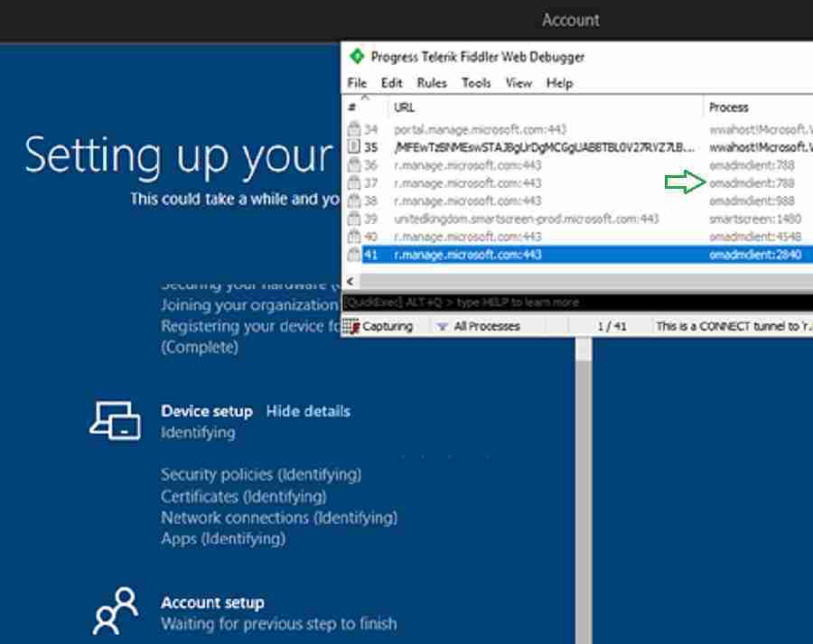Click the Device setup heading

click(206, 411)
